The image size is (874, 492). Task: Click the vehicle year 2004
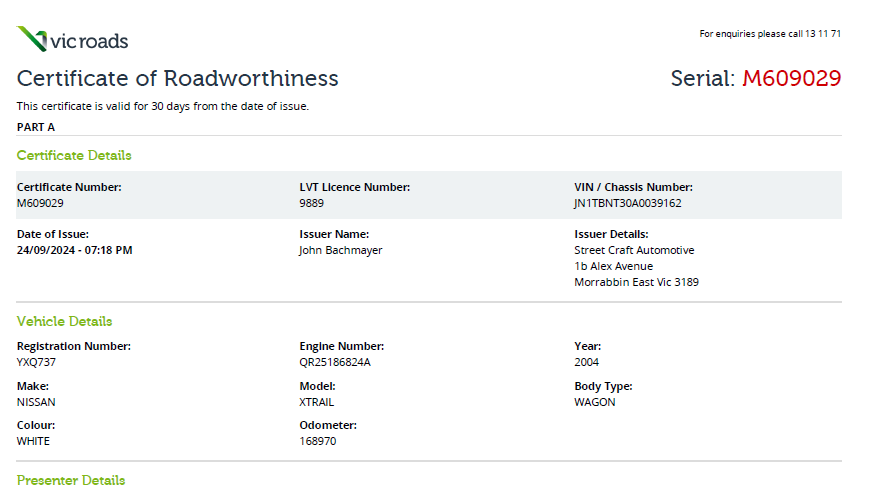(x=587, y=362)
